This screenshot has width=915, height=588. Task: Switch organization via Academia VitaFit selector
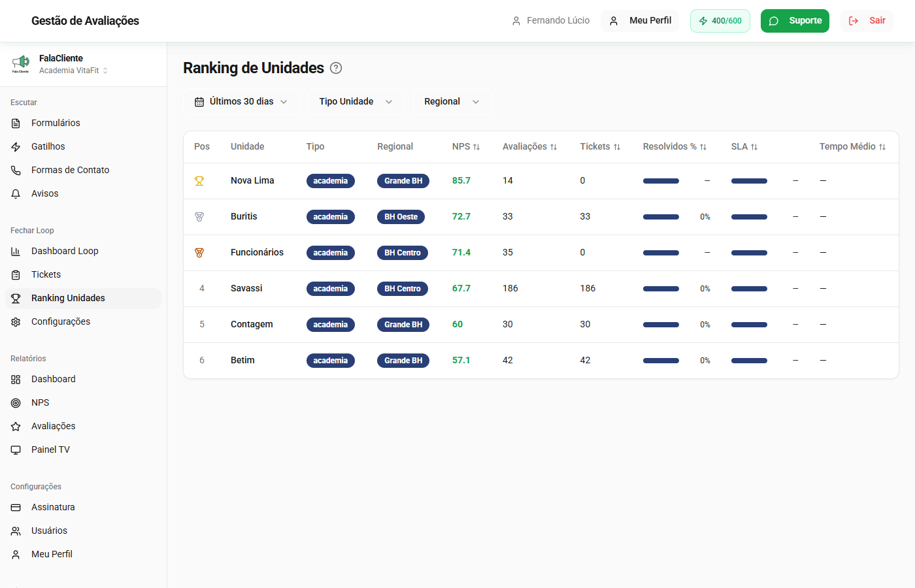click(x=73, y=71)
